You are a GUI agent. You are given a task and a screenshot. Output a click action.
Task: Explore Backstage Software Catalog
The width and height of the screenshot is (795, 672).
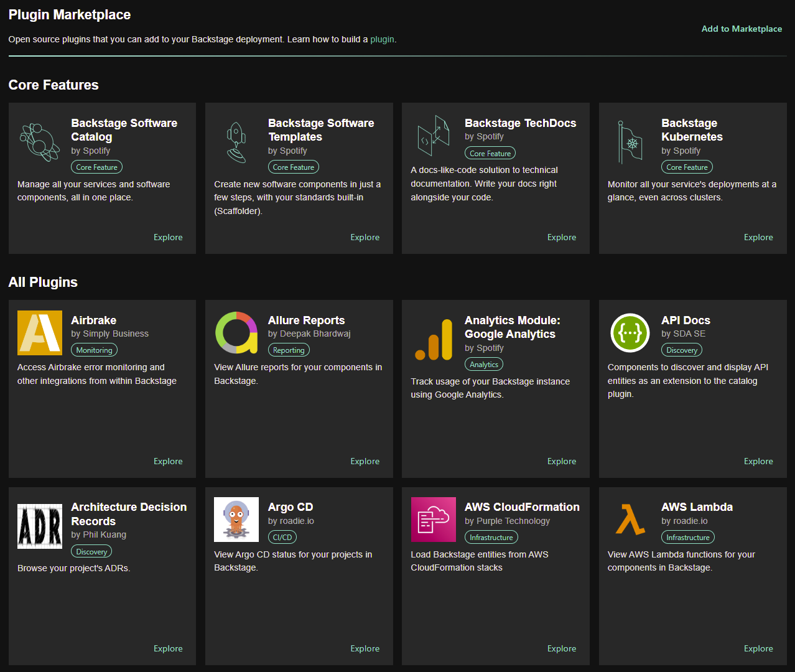(168, 237)
